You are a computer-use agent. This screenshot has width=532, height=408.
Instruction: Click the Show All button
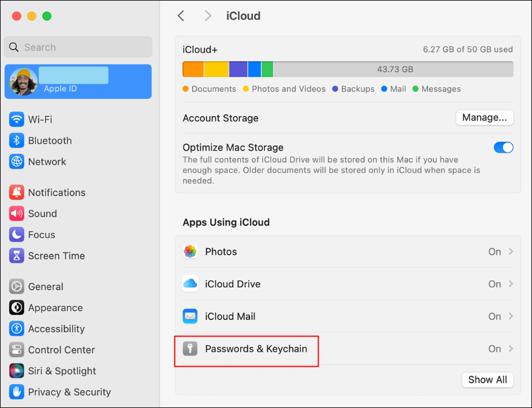487,380
